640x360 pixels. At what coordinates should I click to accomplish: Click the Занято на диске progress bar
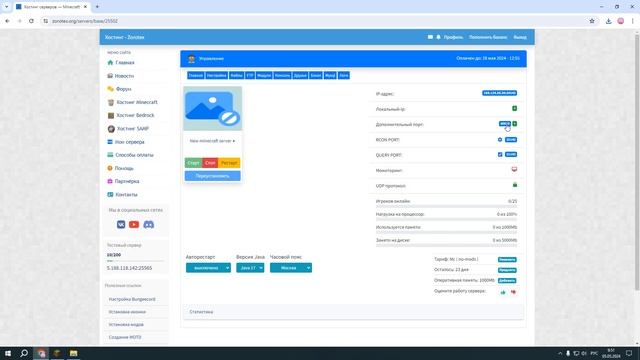tap(446, 246)
